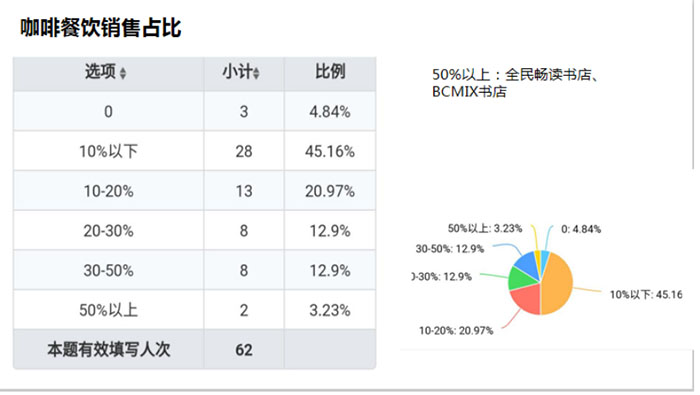Viewport: 700px width, 395px height.
Task: Click the total 62 cell
Action: tap(244, 349)
